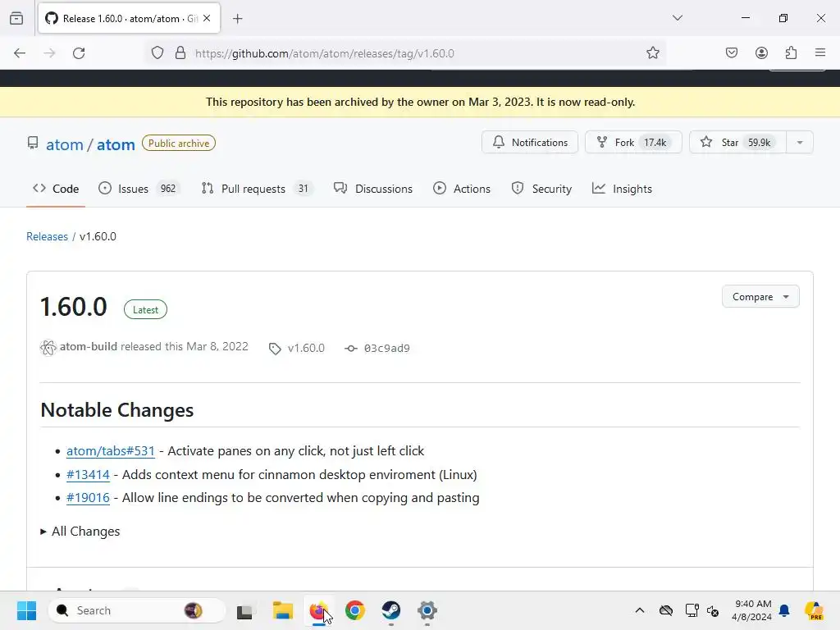Screen dimensions: 840x630
Task: Go to the Releases breadcrumb link
Action: [47, 236]
